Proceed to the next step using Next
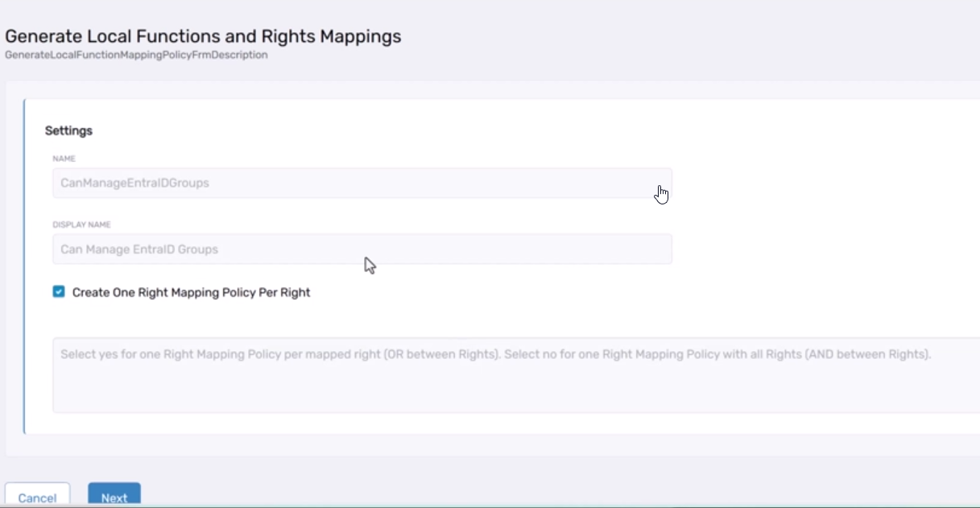 tap(114, 497)
